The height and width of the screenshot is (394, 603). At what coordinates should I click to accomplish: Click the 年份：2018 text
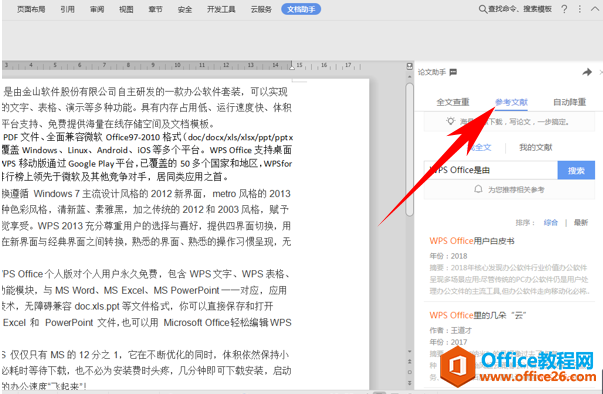point(448,256)
